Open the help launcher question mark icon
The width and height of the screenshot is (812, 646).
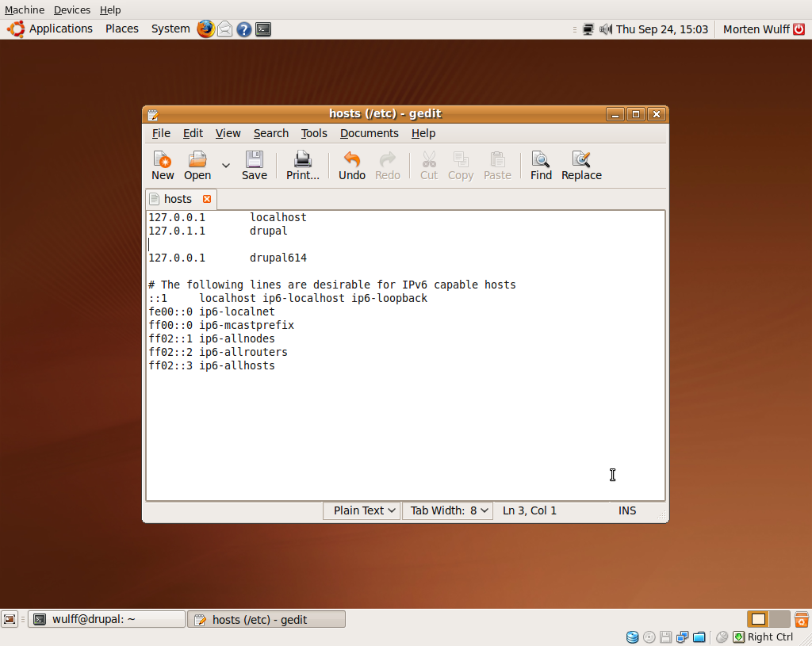[x=244, y=29]
